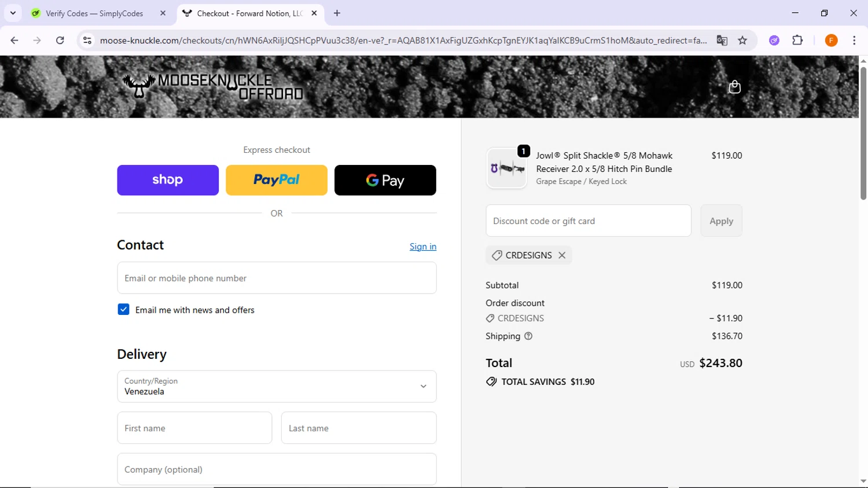Viewport: 868px width, 488px height.
Task: Click the Express checkout heading text
Action: tap(277, 150)
